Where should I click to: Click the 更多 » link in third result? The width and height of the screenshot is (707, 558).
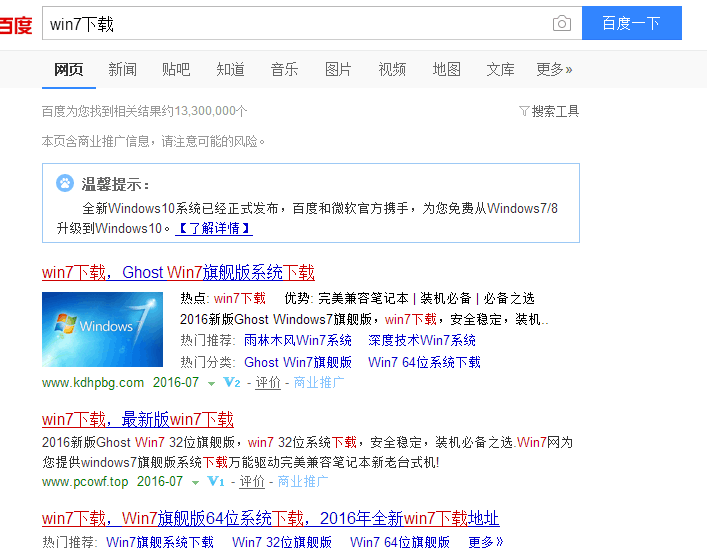[x=486, y=542]
